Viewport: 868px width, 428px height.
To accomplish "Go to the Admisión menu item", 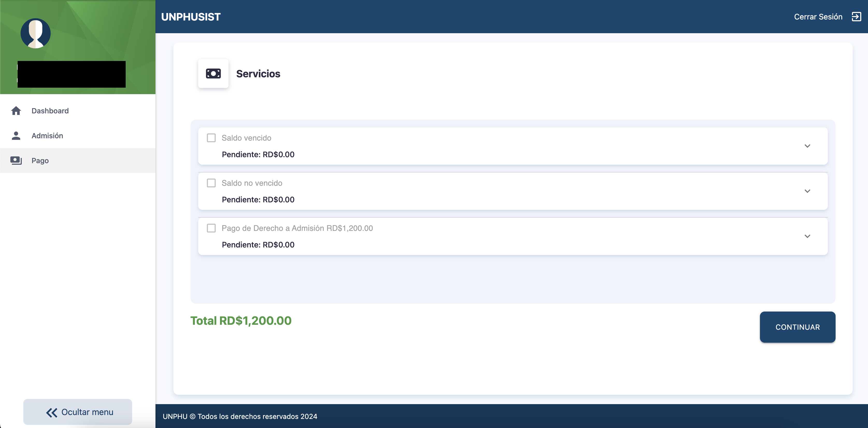I will (x=47, y=136).
